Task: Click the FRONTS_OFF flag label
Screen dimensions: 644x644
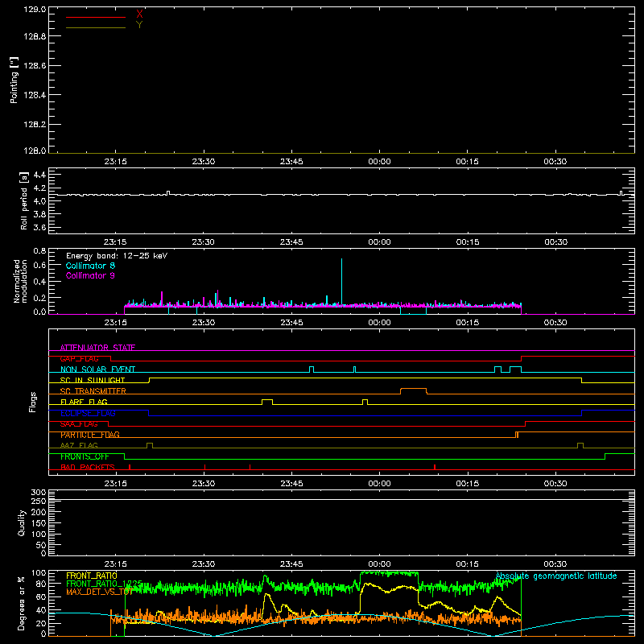Action: (85, 456)
